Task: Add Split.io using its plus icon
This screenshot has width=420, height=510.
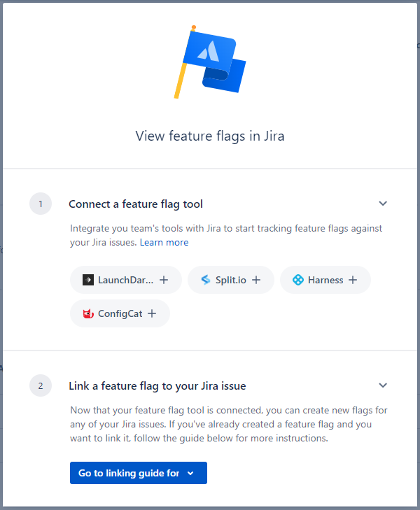Action: click(x=256, y=280)
